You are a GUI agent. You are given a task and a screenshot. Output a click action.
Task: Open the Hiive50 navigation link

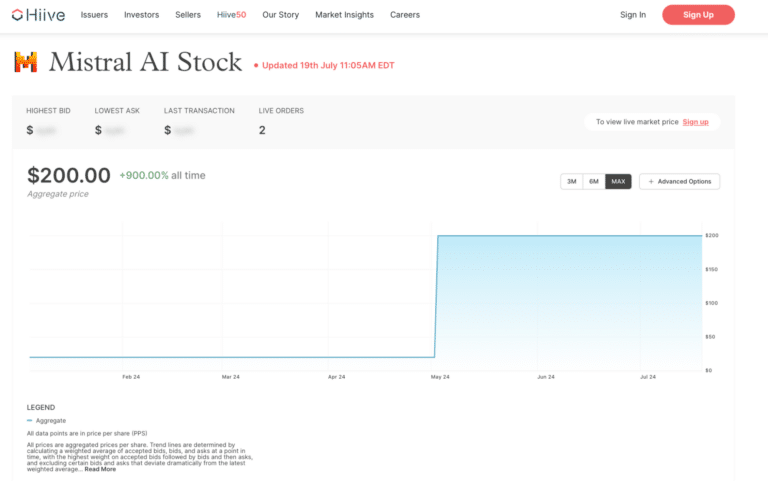point(231,15)
